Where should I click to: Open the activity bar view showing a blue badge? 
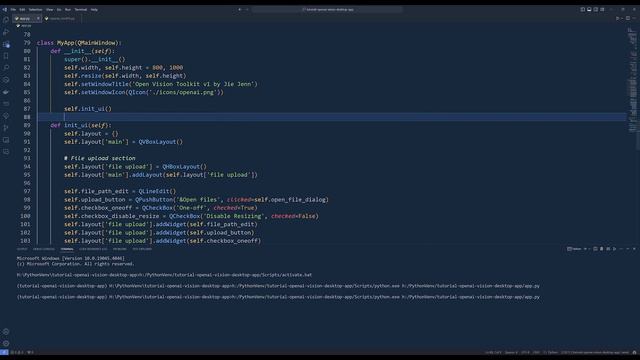pyautogui.click(x=6, y=44)
